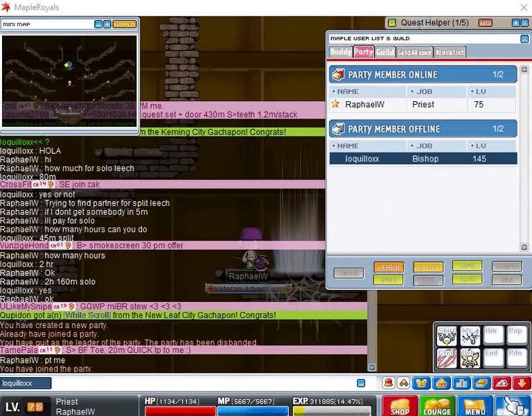The image size is (532, 416).
Task: Use the Shift quick-slot skill
Action: point(447,336)
